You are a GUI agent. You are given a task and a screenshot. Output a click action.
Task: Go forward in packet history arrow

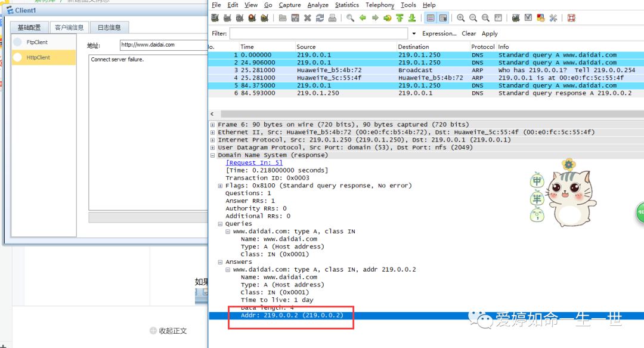click(375, 18)
